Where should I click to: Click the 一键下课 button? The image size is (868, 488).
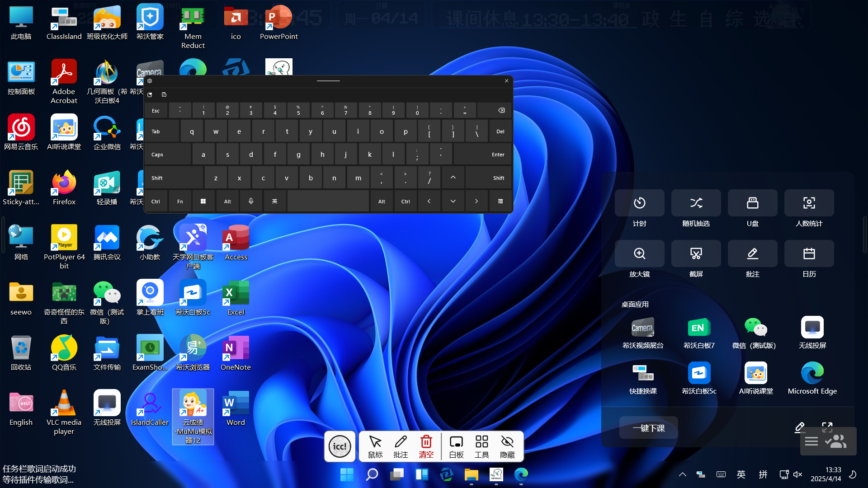pos(648,428)
